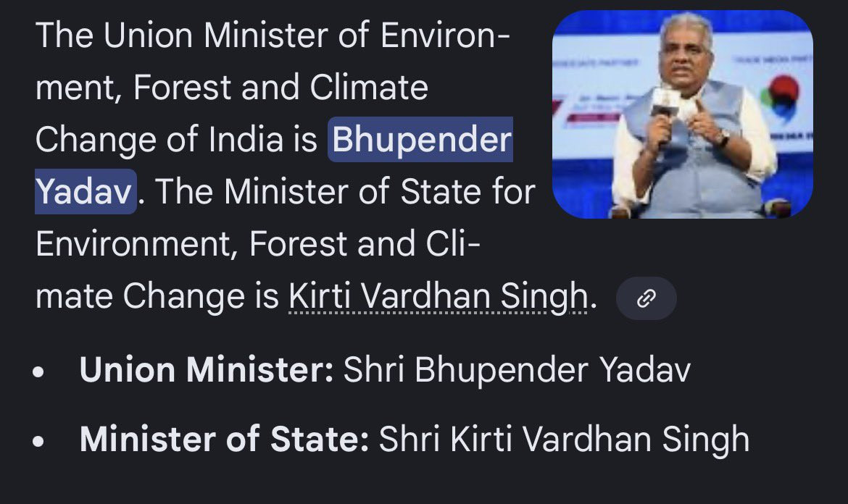Select Shri Kirti Vardhan Singh bullet text
Screen dimensions: 848x504
click(564, 439)
